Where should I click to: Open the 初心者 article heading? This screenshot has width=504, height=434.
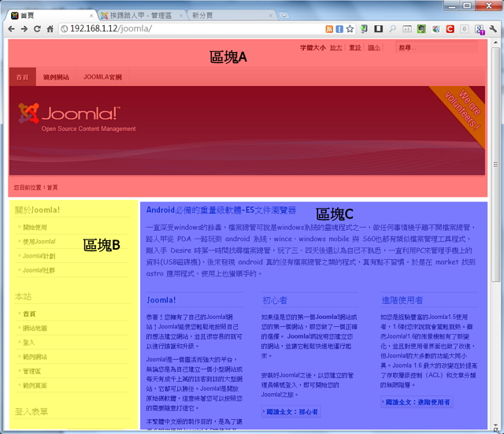275,300
